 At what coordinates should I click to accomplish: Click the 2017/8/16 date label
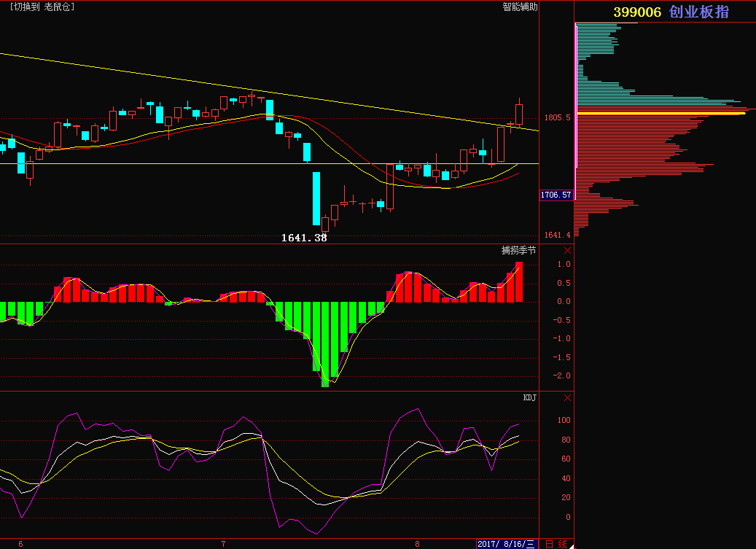coord(506,544)
